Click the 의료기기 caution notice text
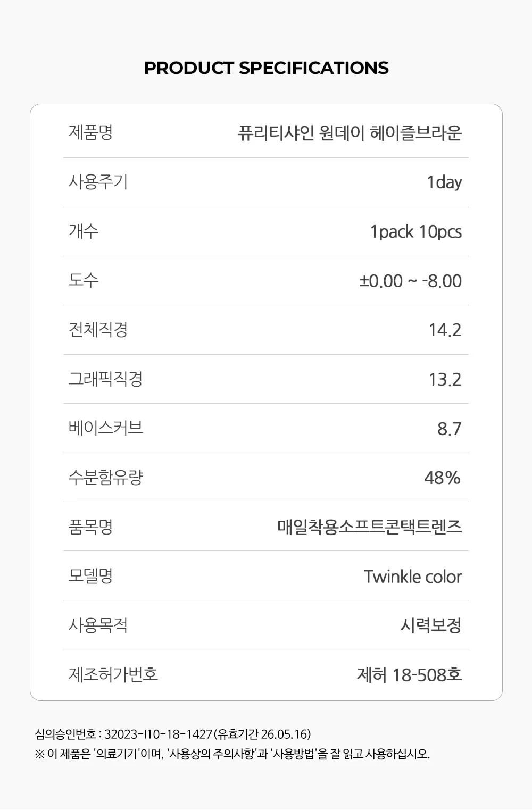The height and width of the screenshot is (810, 532). click(x=232, y=754)
